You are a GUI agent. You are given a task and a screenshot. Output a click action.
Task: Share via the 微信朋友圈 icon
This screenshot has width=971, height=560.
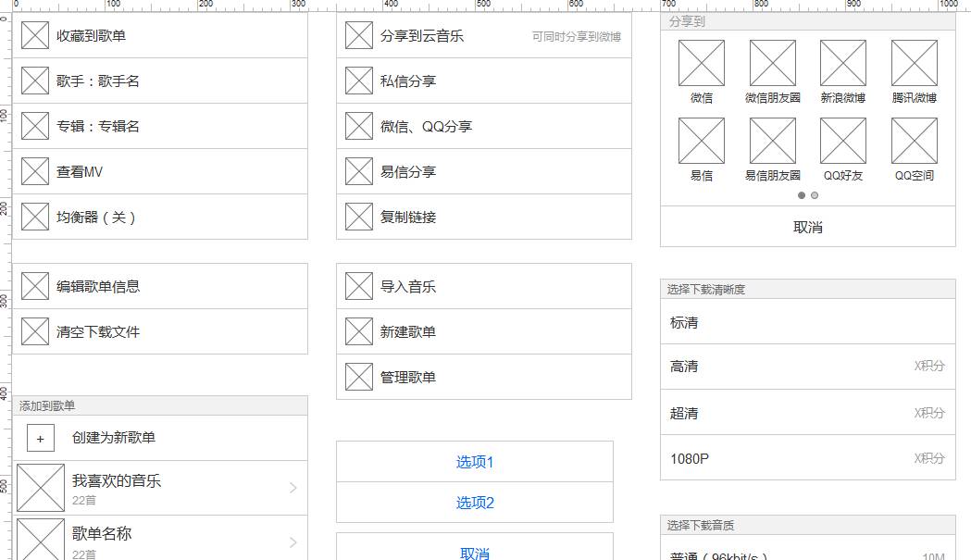pos(773,63)
